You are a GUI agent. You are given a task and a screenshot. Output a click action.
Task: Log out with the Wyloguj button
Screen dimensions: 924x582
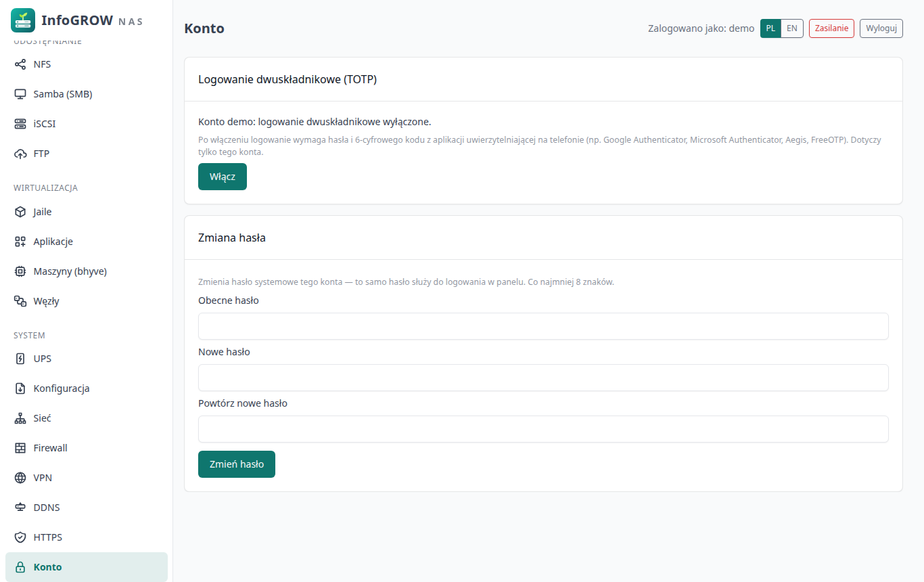coord(881,28)
